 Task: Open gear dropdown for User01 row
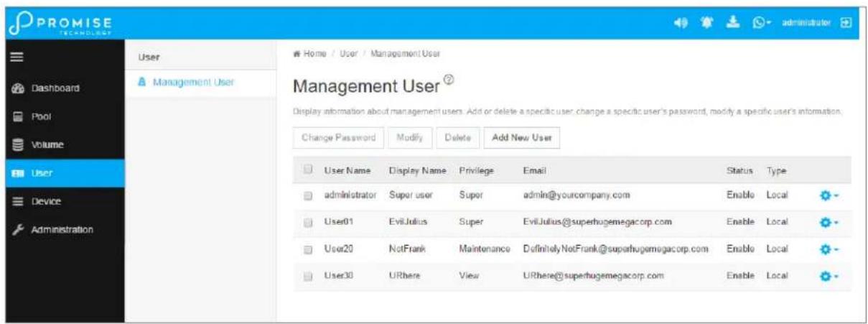pyautogui.click(x=829, y=223)
